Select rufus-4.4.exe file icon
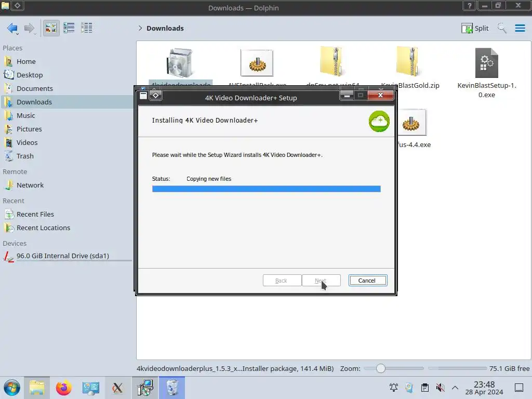532x399 pixels. (x=411, y=123)
